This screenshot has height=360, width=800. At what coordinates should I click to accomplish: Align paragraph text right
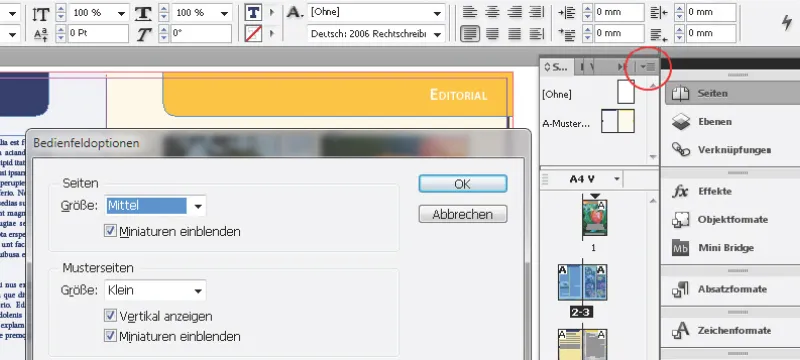[514, 12]
